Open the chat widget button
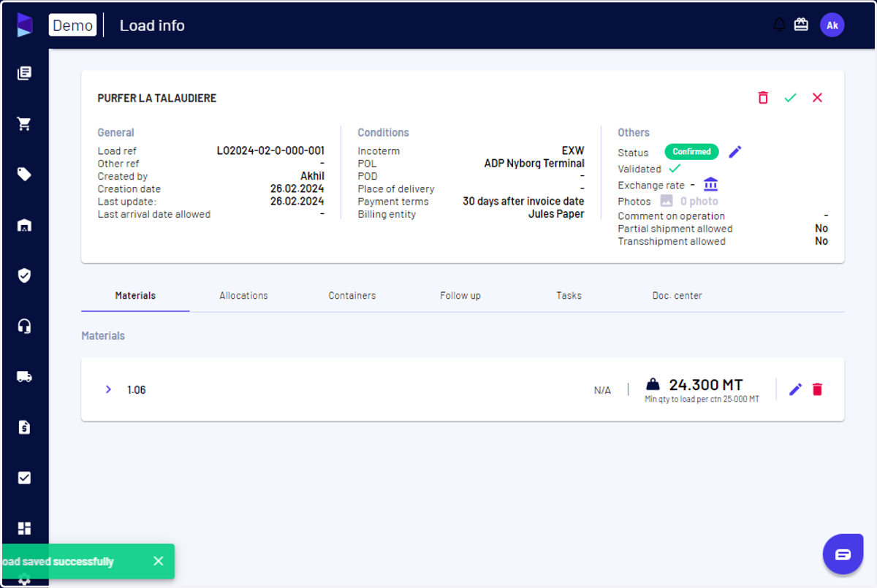Screen dimensions: 877x588 (843, 554)
